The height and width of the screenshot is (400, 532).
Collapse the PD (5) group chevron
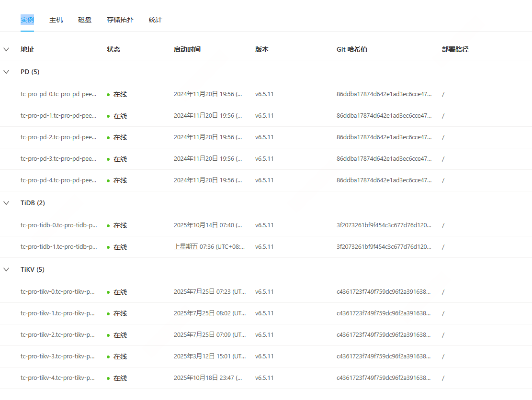pyautogui.click(x=6, y=72)
